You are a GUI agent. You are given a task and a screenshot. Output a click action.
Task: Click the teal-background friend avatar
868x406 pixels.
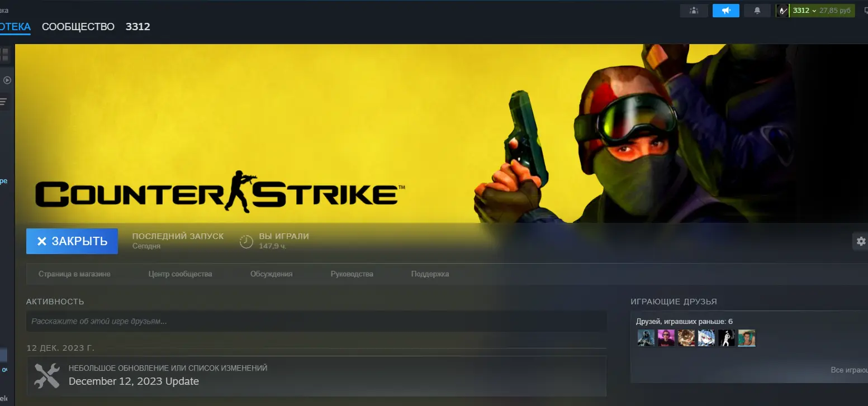click(747, 338)
